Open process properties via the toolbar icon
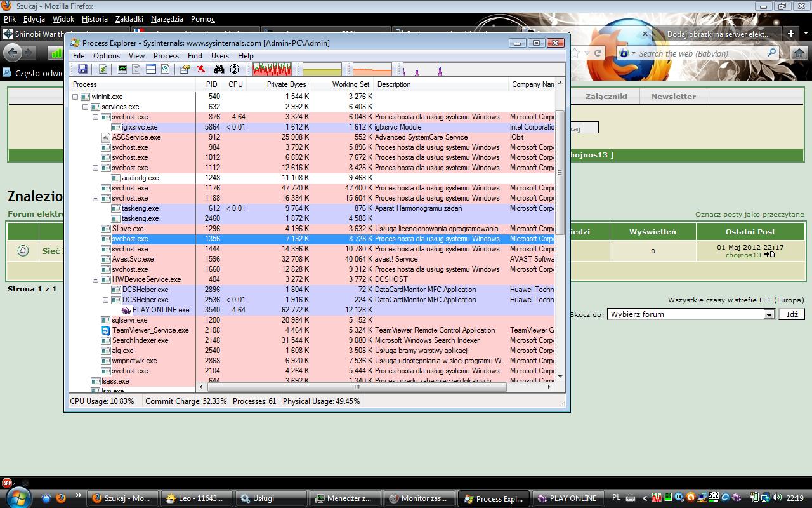 (x=185, y=69)
